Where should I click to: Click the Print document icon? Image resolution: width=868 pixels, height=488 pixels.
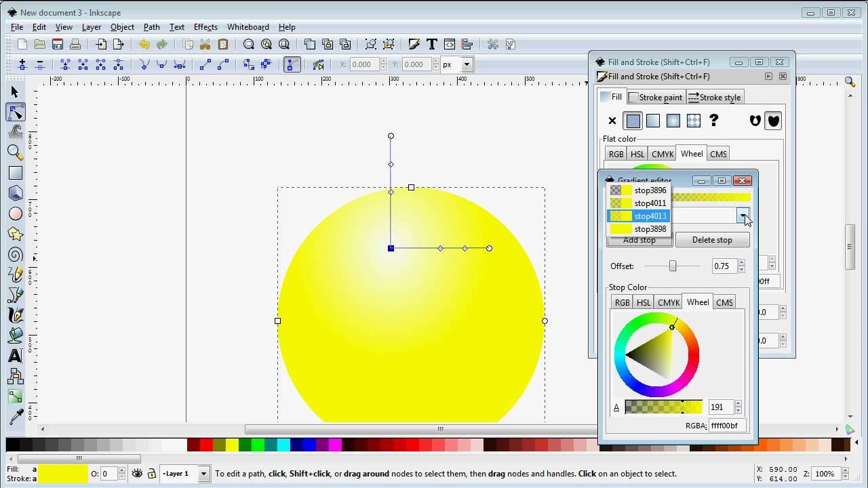coord(75,45)
